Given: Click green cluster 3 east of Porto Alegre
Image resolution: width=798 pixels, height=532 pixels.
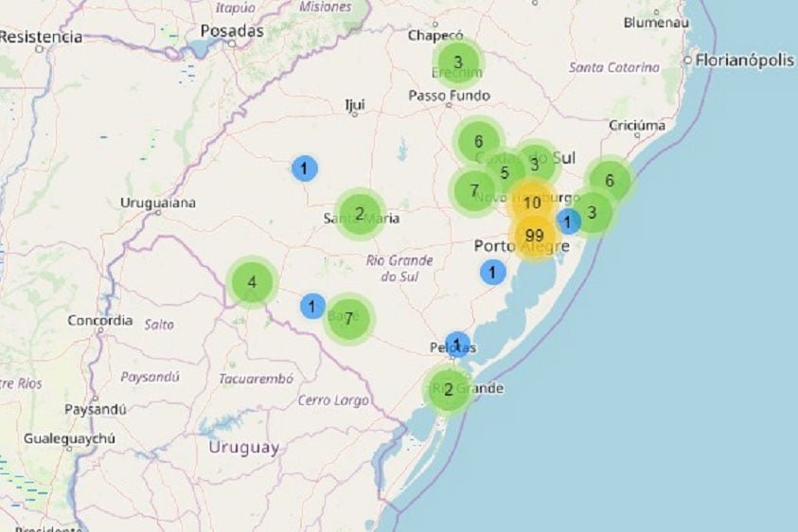Looking at the screenshot, I should click(593, 212).
